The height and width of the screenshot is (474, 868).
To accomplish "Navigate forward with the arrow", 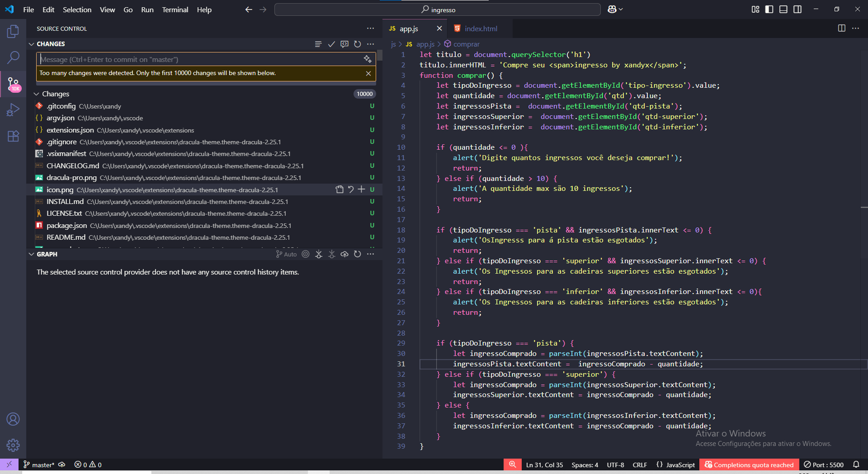I will (x=263, y=9).
